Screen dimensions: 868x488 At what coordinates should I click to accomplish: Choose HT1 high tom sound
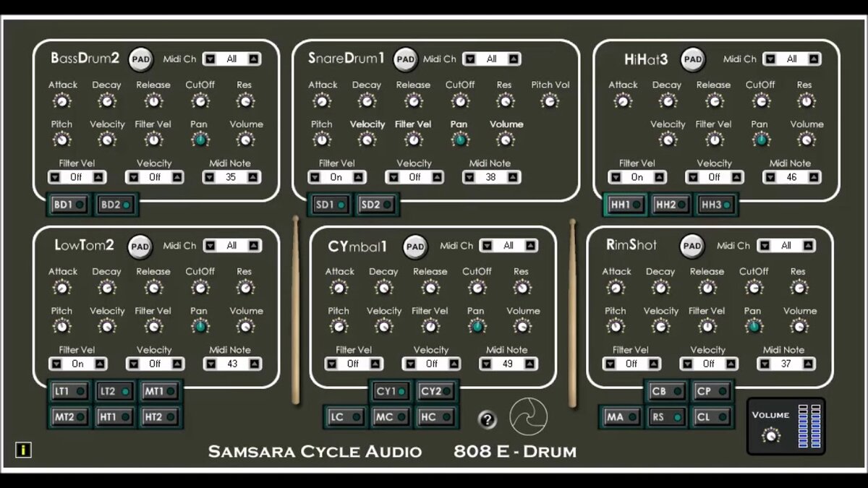tap(116, 416)
